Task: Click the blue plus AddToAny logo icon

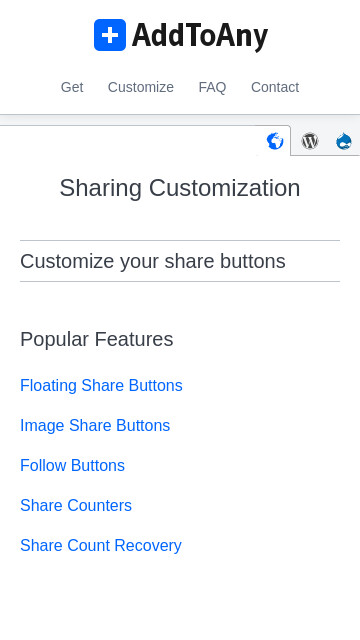Action: point(110,35)
